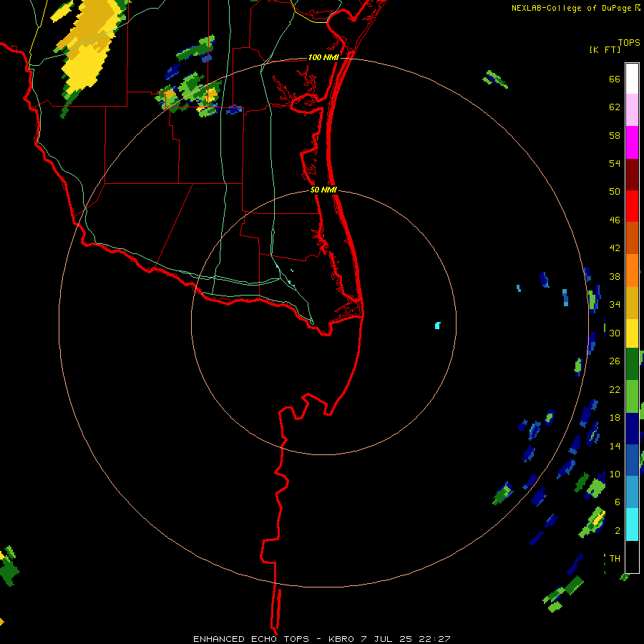This screenshot has width=644, height=644.
Task: Click the TH label on the legend
Action: pos(615,559)
